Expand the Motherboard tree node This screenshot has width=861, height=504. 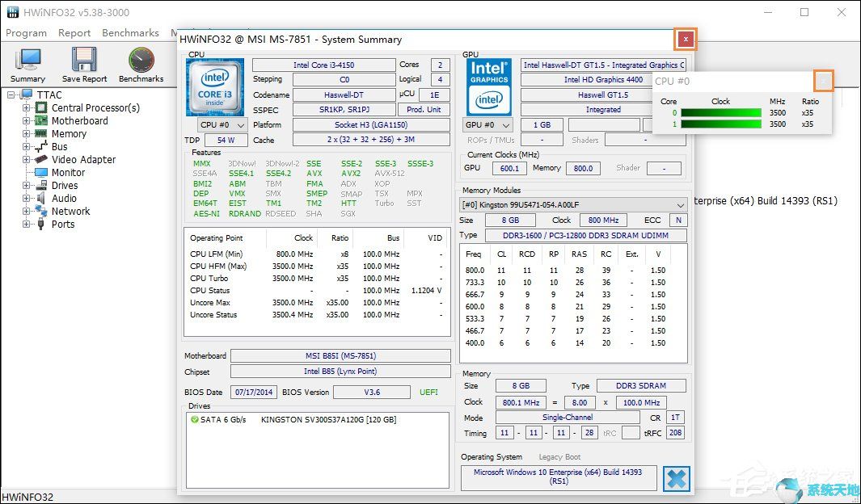pos(26,120)
